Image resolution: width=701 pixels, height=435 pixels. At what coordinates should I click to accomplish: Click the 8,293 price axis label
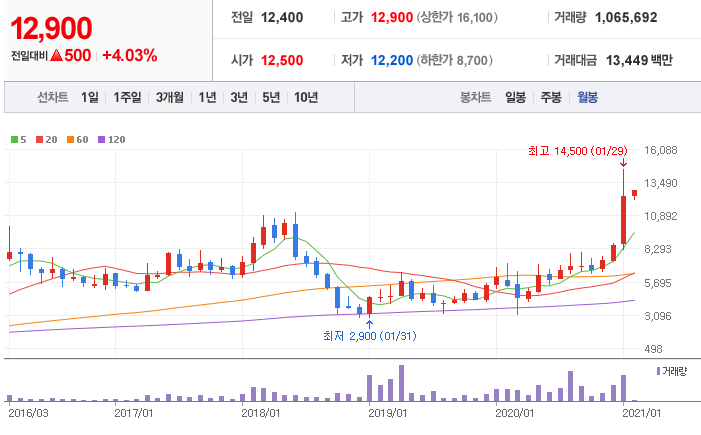click(658, 249)
